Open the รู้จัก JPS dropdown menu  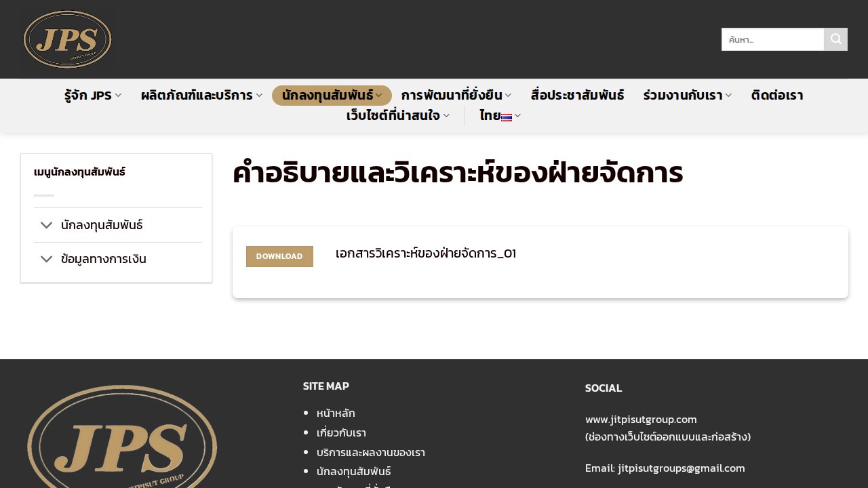(x=93, y=96)
